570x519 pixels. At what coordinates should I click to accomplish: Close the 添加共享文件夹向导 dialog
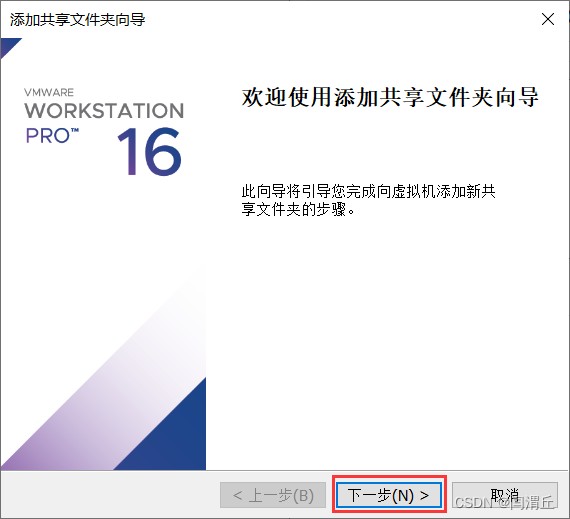tap(548, 19)
